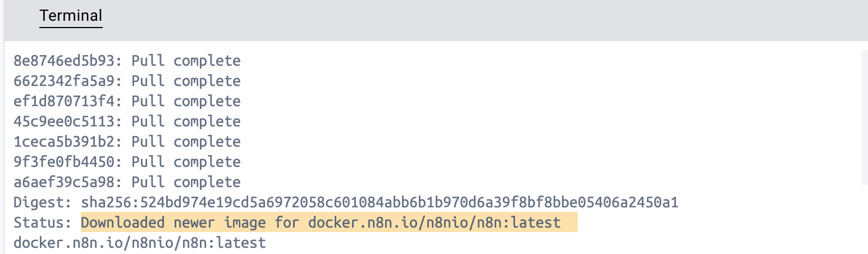Switch to the Terminal tab
Screen dimensions: 868x254
(71, 16)
